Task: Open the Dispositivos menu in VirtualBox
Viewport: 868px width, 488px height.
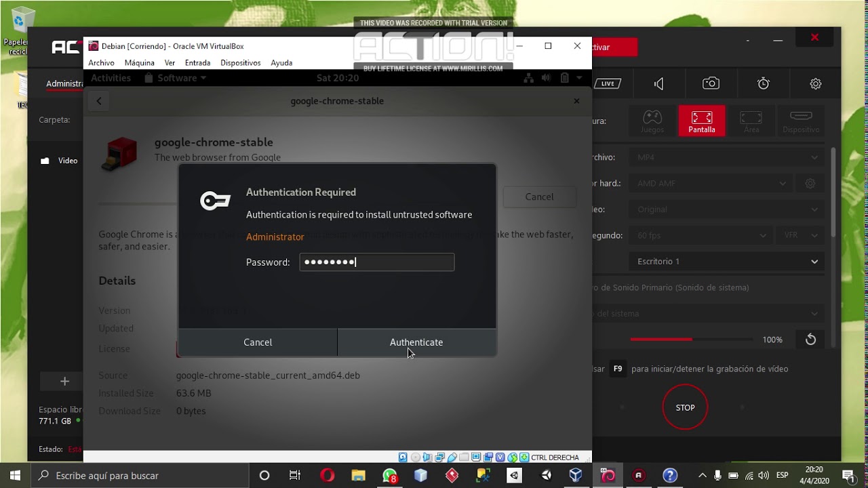Action: coord(241,62)
